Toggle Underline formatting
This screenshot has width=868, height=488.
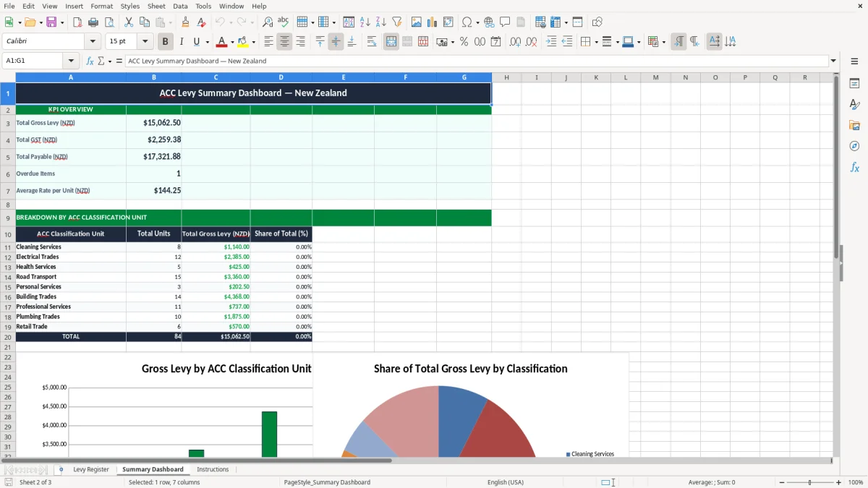(197, 42)
